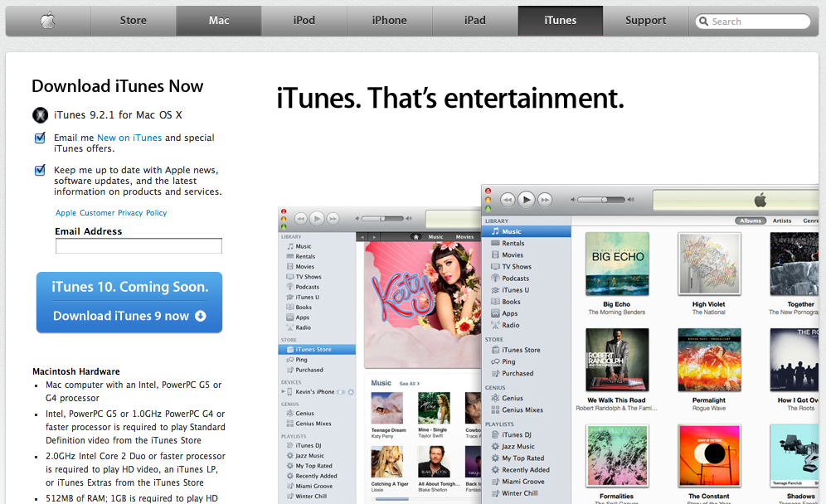This screenshot has height=504, width=826.
Task: Adjust the volume slider in front iTunes window
Action: tap(601, 200)
